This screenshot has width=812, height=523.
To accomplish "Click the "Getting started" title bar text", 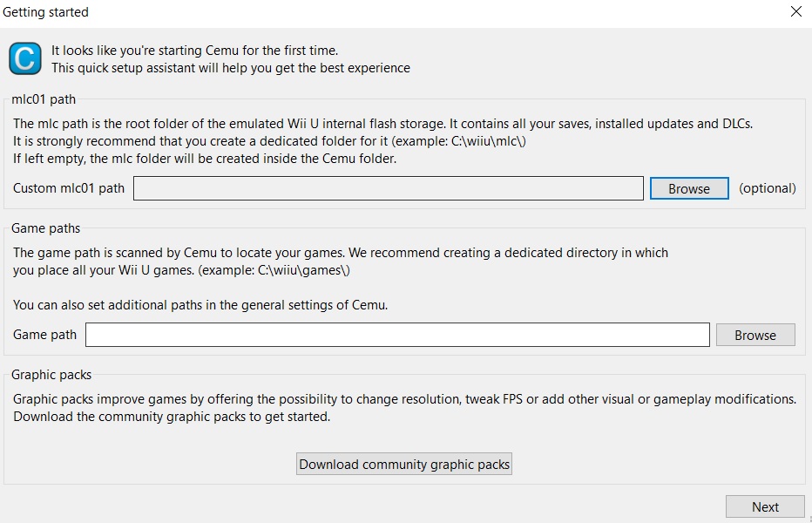I will (45, 12).
